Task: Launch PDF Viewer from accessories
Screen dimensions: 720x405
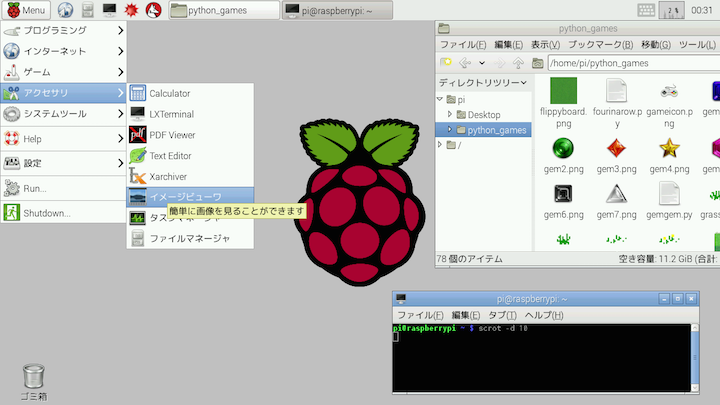Action: click(x=190, y=135)
